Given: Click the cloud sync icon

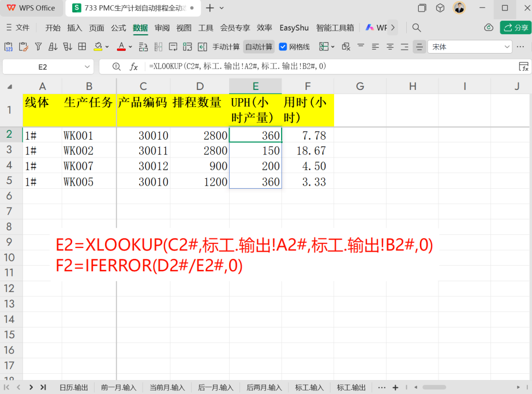Looking at the screenshot, I should [x=488, y=28].
